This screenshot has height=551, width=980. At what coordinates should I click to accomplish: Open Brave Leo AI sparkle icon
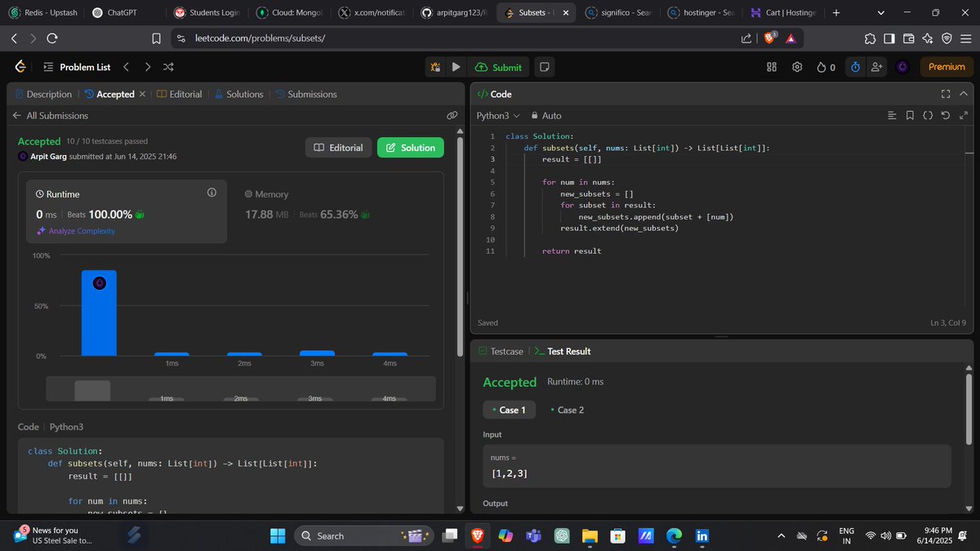point(927,38)
